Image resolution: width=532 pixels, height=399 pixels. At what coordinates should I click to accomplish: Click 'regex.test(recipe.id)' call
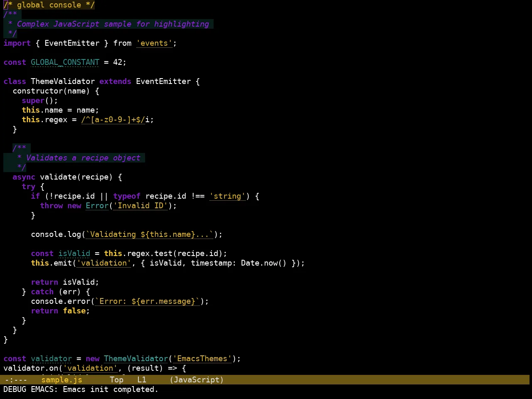(x=175, y=254)
